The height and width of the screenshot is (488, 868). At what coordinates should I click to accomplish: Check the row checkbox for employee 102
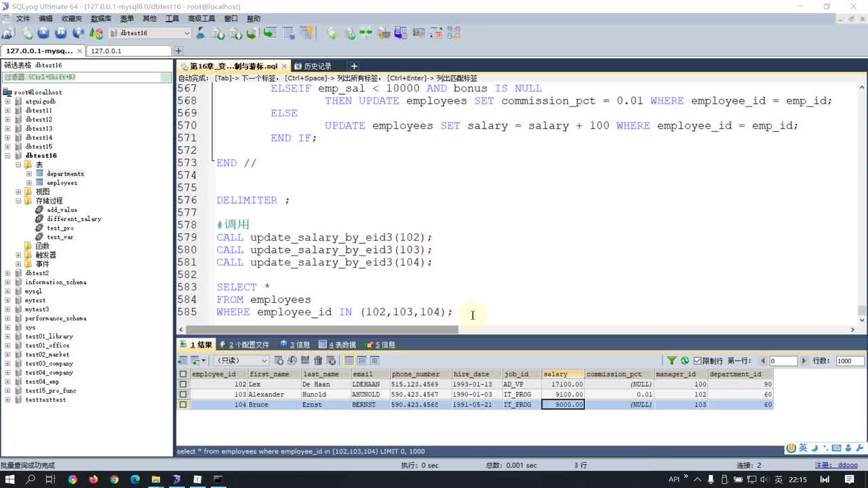coord(183,384)
